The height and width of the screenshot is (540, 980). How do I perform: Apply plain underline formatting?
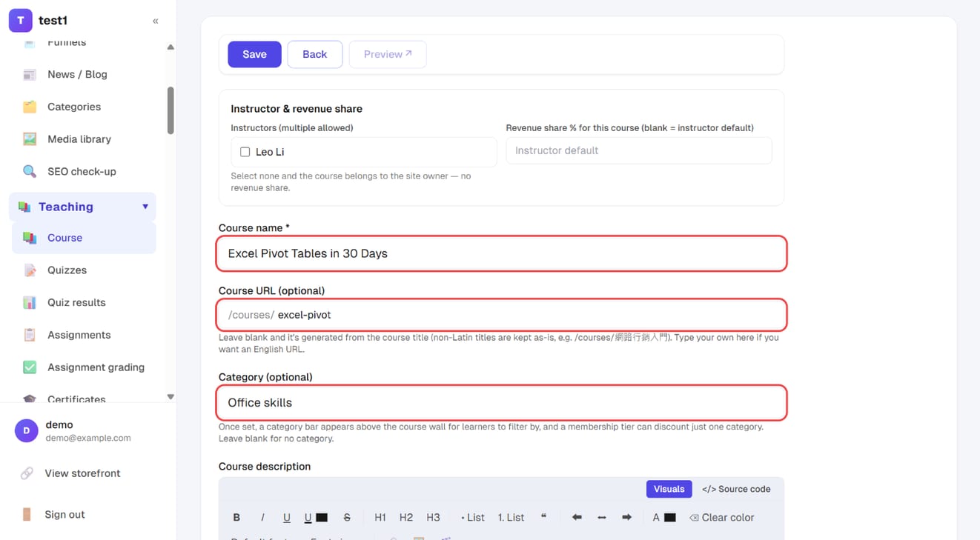[x=286, y=518]
